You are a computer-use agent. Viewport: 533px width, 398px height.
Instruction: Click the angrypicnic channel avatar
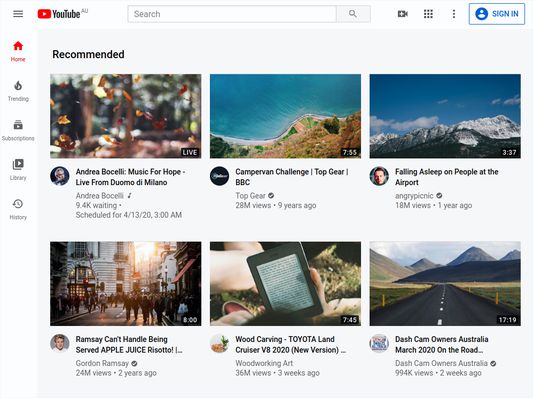pyautogui.click(x=379, y=176)
